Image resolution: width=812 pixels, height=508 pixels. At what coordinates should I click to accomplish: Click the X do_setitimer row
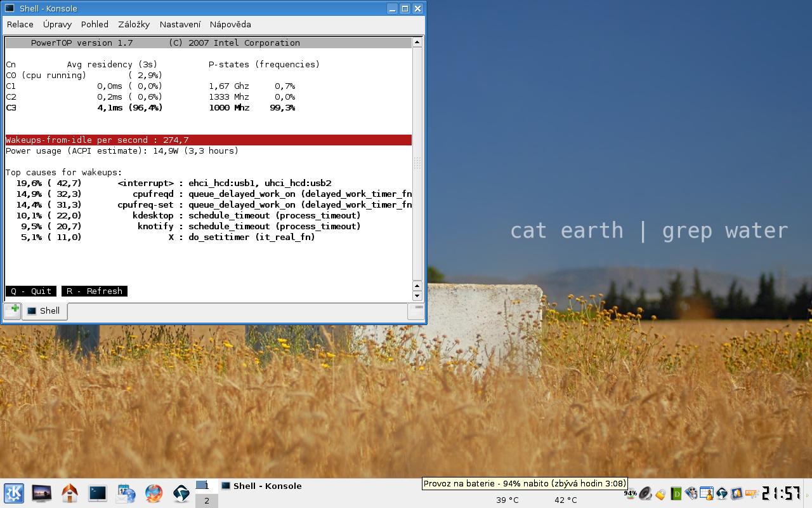tap(168, 237)
